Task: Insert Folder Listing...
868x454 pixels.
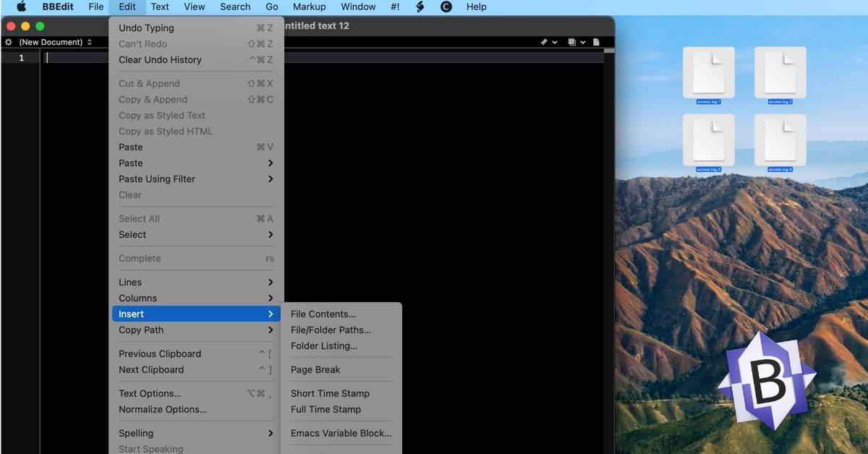Action: 341,346
